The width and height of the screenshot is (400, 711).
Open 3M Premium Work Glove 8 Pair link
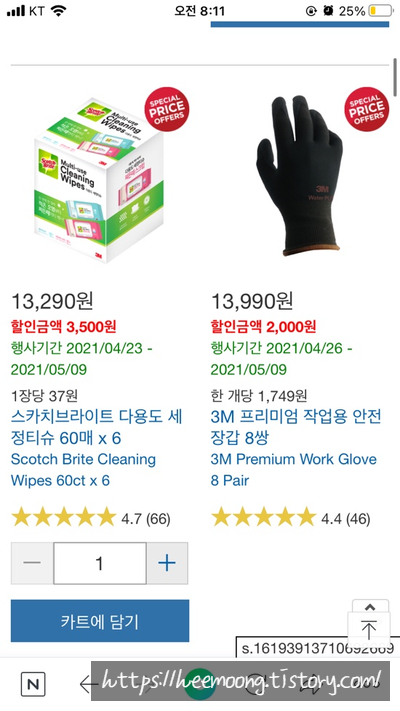[293, 470]
